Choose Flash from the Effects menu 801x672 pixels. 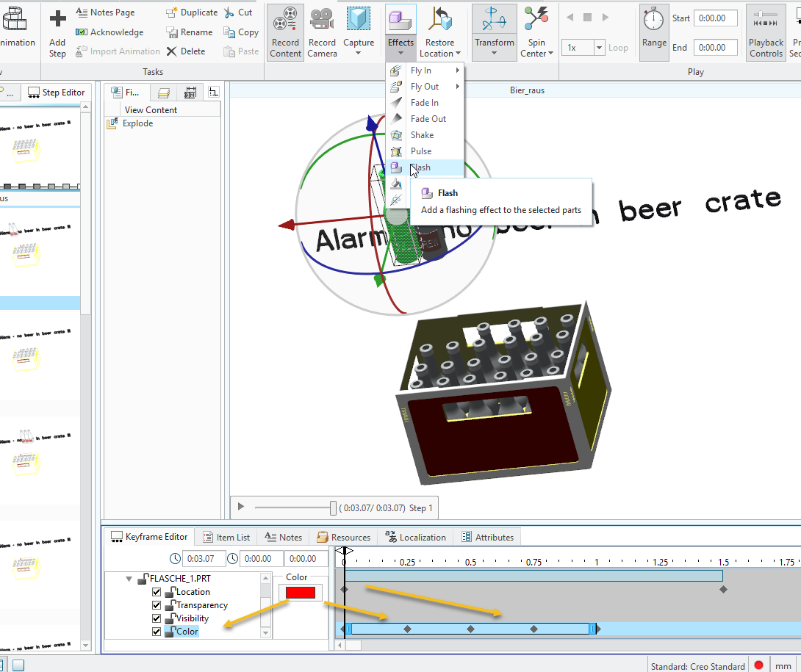(x=421, y=167)
